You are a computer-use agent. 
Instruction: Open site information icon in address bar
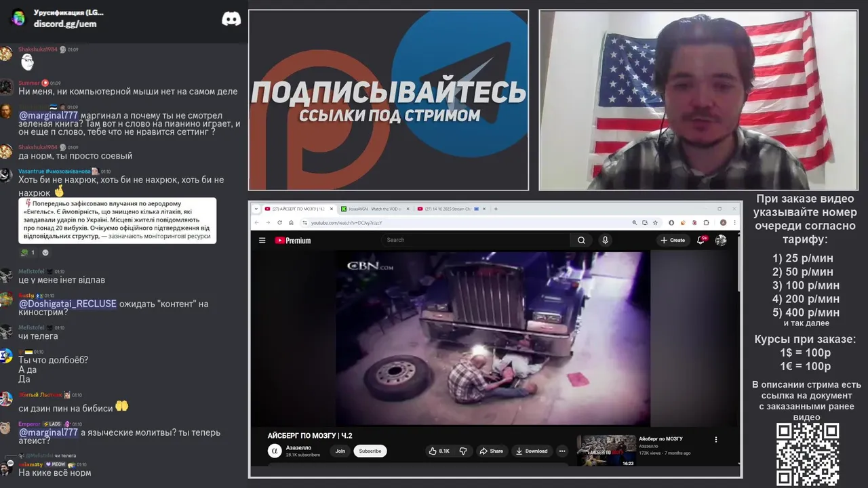(305, 222)
